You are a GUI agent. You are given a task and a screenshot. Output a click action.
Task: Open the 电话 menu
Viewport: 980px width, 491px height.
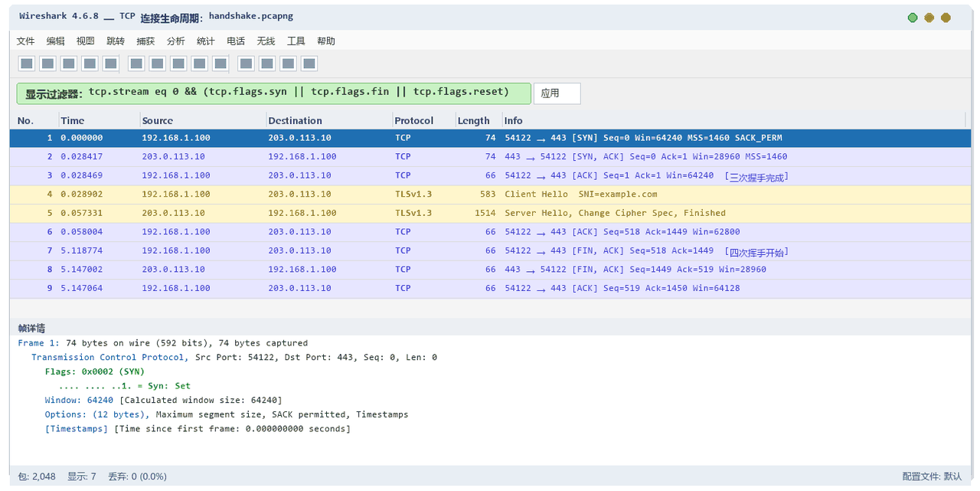[236, 41]
